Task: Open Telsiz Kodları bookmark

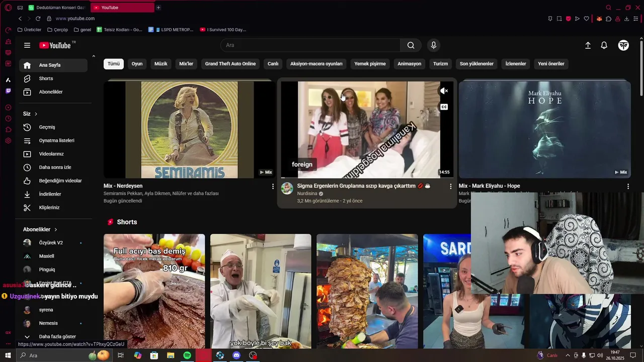Action: [x=120, y=30]
